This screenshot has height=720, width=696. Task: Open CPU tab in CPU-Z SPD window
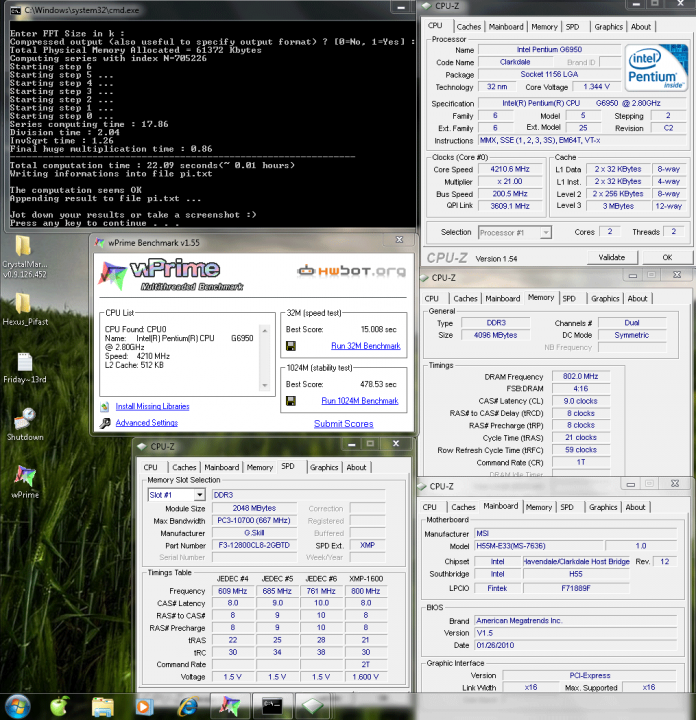(151, 467)
